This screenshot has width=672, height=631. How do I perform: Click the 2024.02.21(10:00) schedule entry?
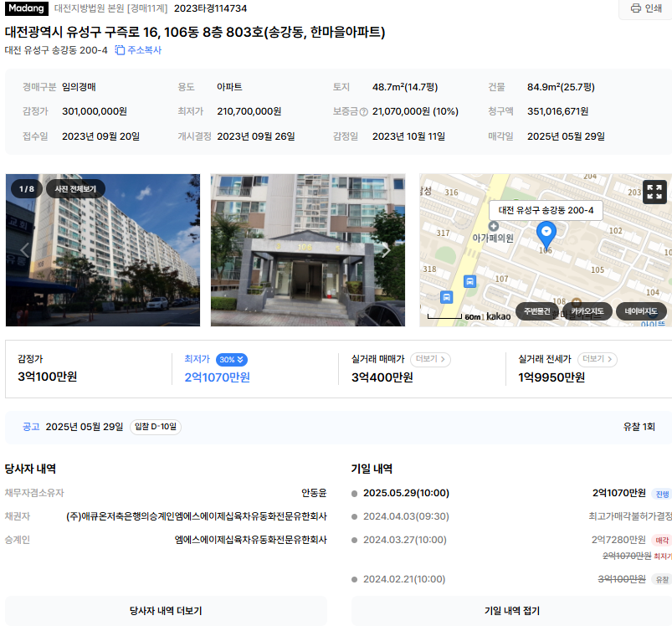pyautogui.click(x=404, y=579)
